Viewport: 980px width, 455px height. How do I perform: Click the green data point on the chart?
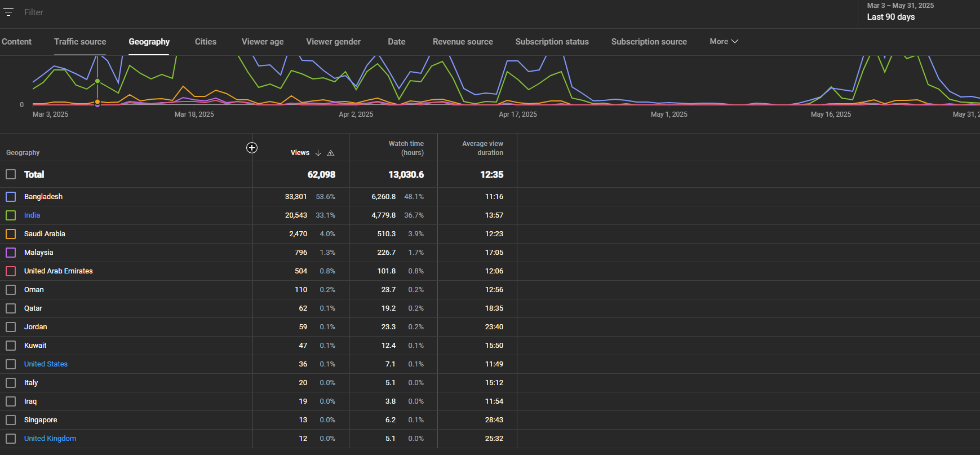(97, 81)
